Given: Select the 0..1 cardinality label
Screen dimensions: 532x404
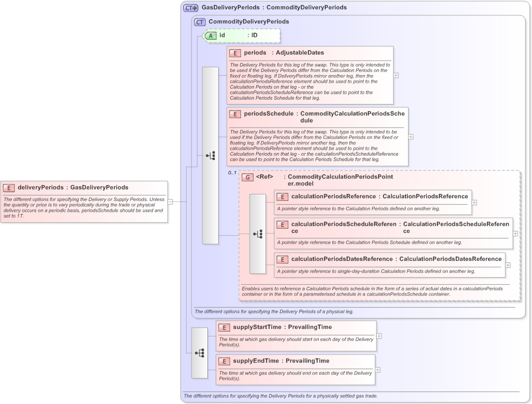Looking at the screenshot, I should pos(232,173).
